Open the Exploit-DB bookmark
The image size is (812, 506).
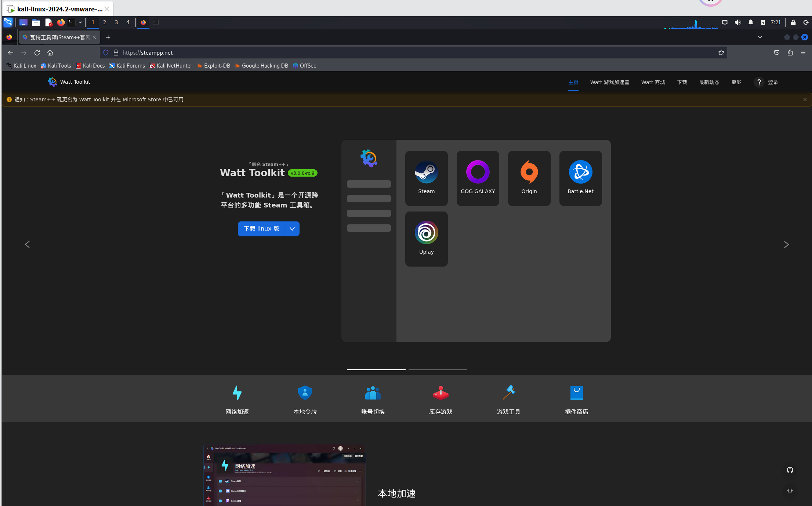(214, 66)
